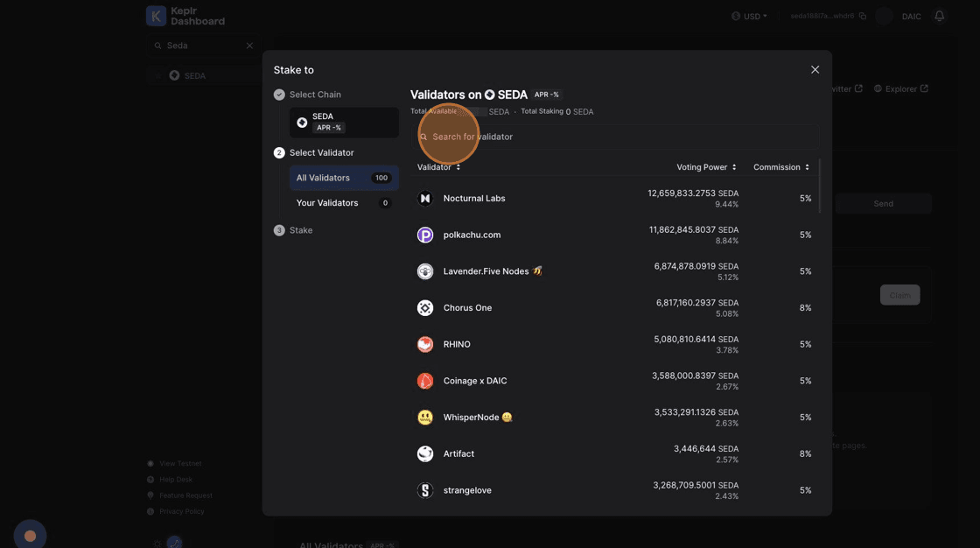Image resolution: width=980 pixels, height=548 pixels.
Task: Click the strangelove validator icon
Action: point(425,490)
